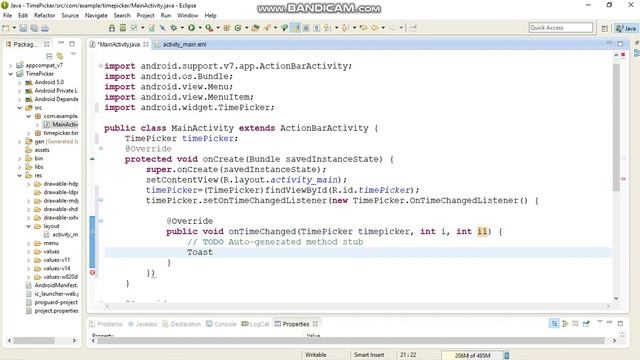Save the file with the Save icon
Image resolution: width=640 pixels, height=360 pixels.
click(x=23, y=28)
